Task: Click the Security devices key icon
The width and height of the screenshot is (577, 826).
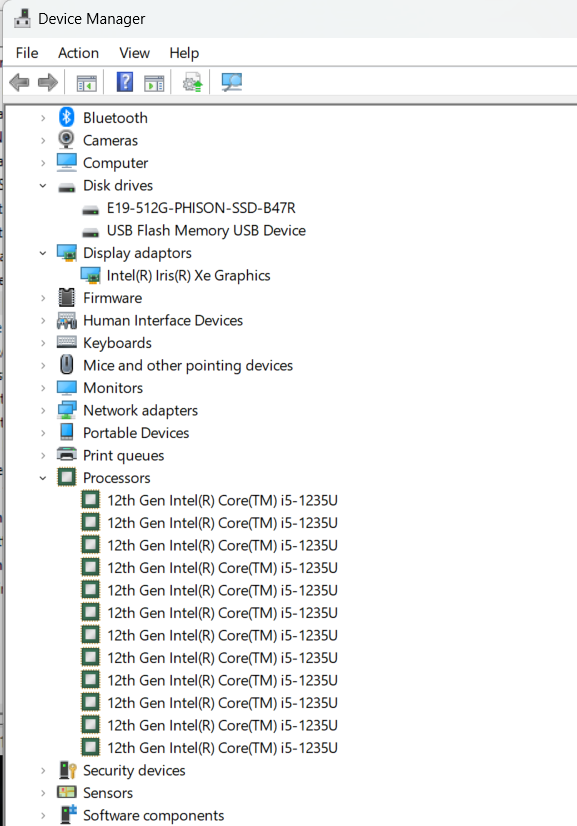Action: click(67, 770)
